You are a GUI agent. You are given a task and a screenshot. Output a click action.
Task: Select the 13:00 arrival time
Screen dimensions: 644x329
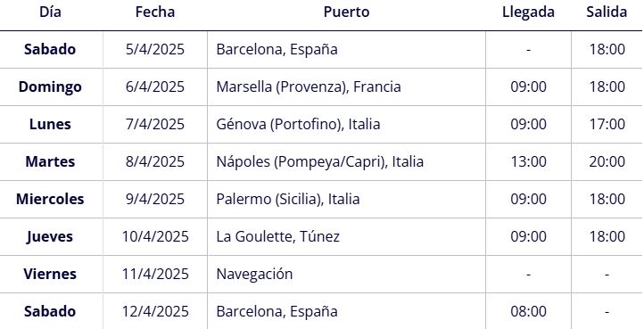coord(528,162)
